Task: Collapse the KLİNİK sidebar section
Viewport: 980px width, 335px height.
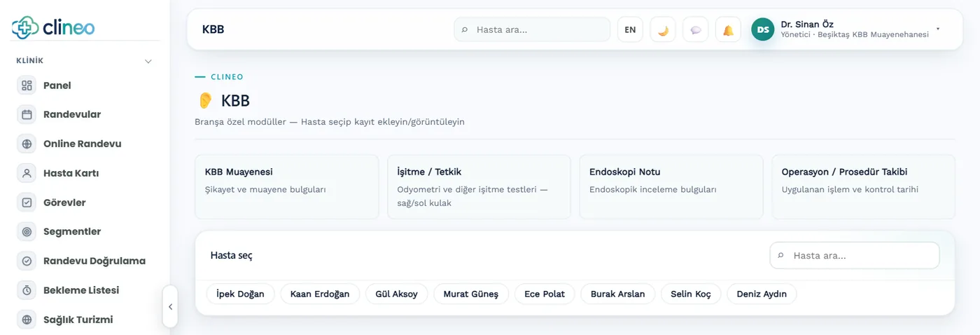Action: [148, 61]
